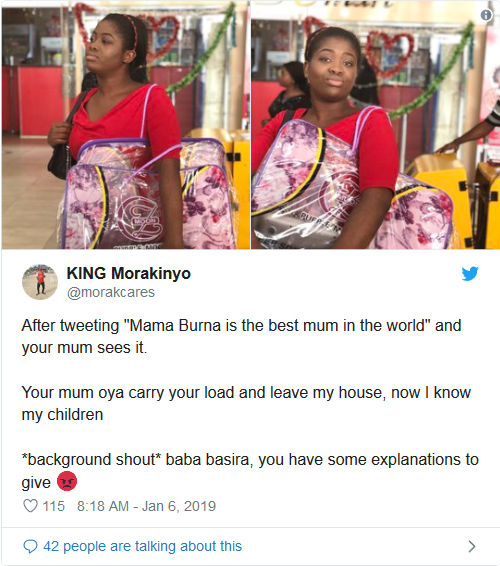Click the "*background shout* baba basira" paragraph
Viewport: 500px width, 566px height.
coord(250,471)
